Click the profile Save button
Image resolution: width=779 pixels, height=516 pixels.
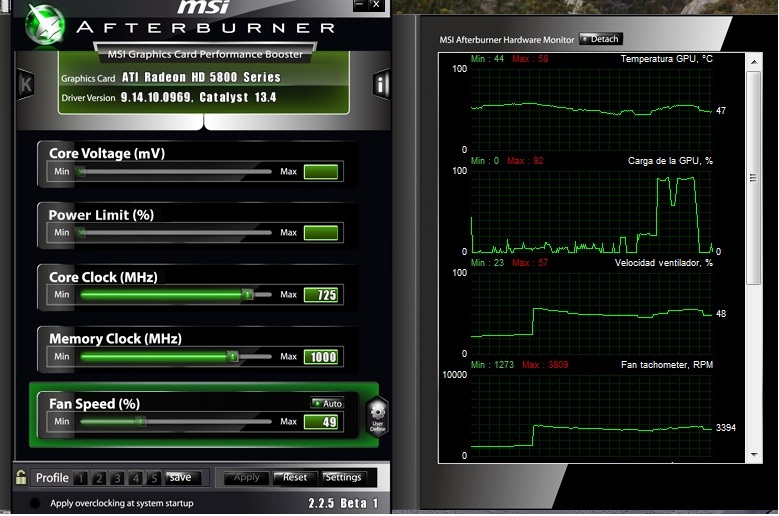[x=183, y=477]
